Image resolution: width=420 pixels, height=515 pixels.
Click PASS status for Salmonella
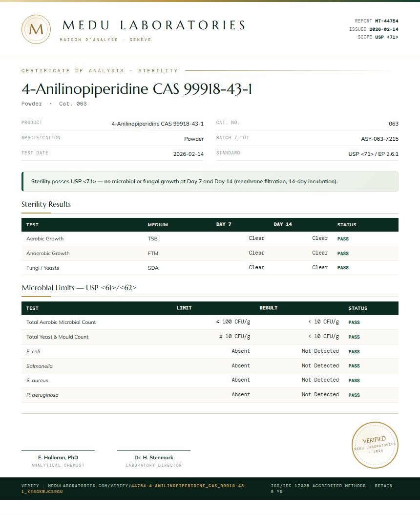pyautogui.click(x=354, y=366)
